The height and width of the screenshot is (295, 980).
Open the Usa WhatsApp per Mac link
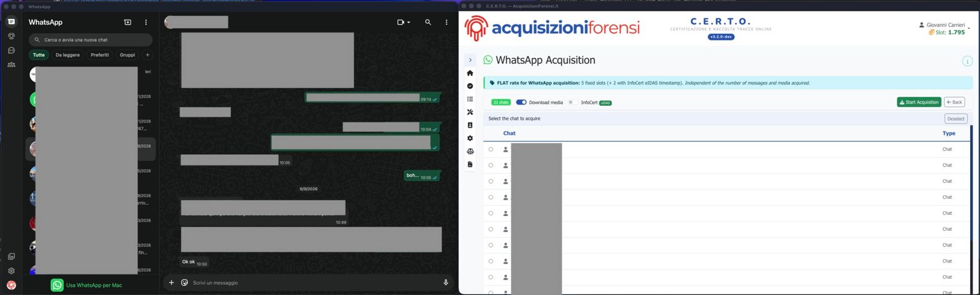click(x=94, y=285)
